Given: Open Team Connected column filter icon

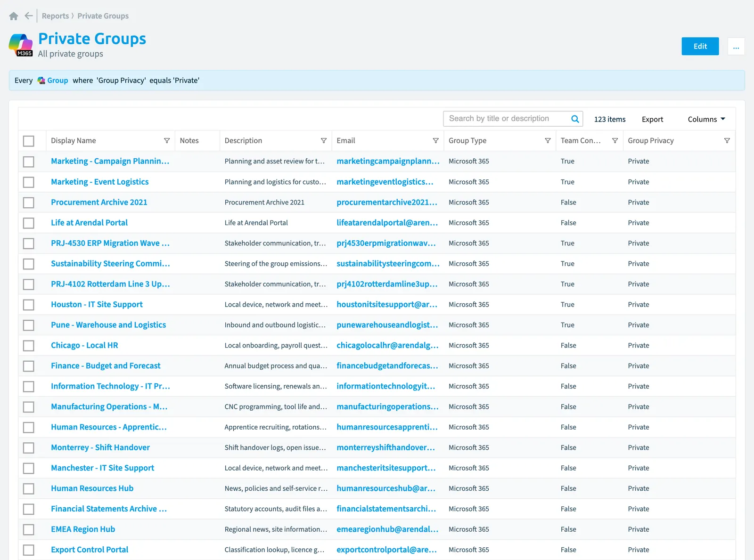Looking at the screenshot, I should point(615,141).
